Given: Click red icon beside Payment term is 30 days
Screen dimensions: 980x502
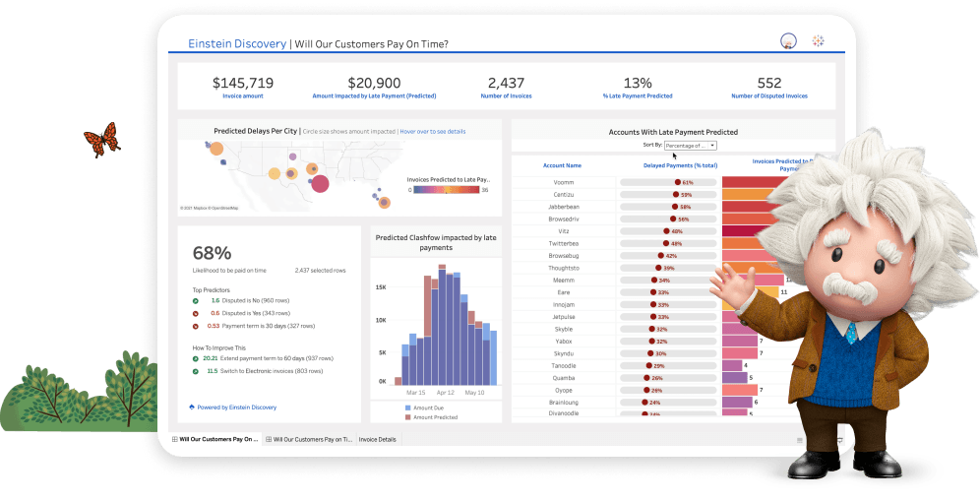Looking at the screenshot, I should pos(196,326).
